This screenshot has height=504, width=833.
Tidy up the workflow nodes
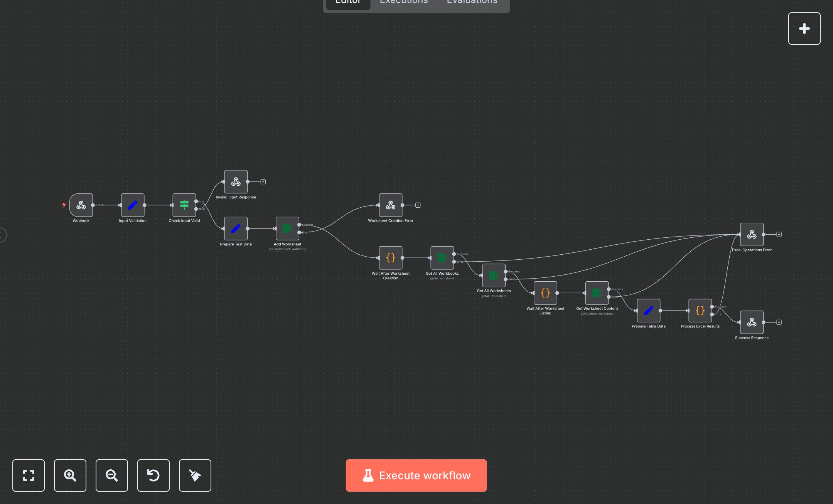point(195,475)
